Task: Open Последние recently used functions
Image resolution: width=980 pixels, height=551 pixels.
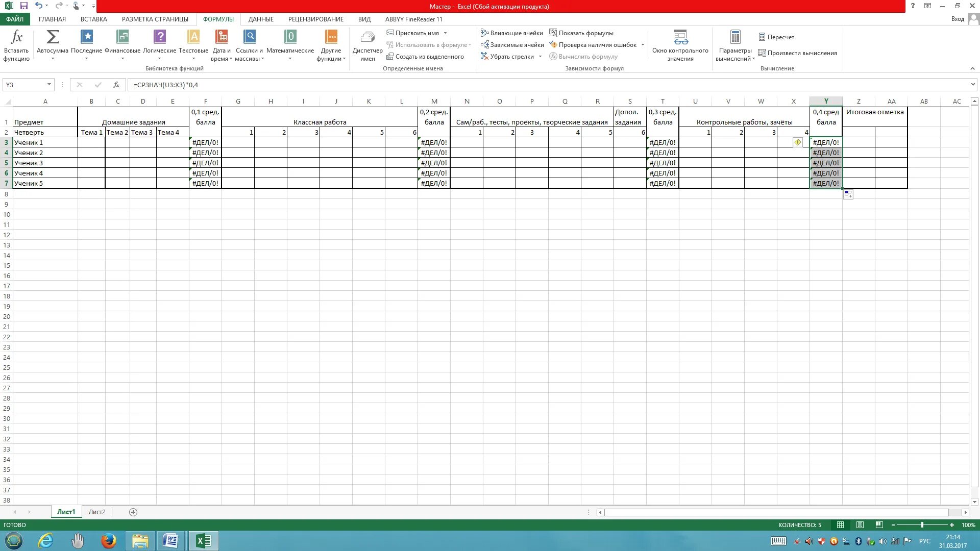Action: point(86,45)
